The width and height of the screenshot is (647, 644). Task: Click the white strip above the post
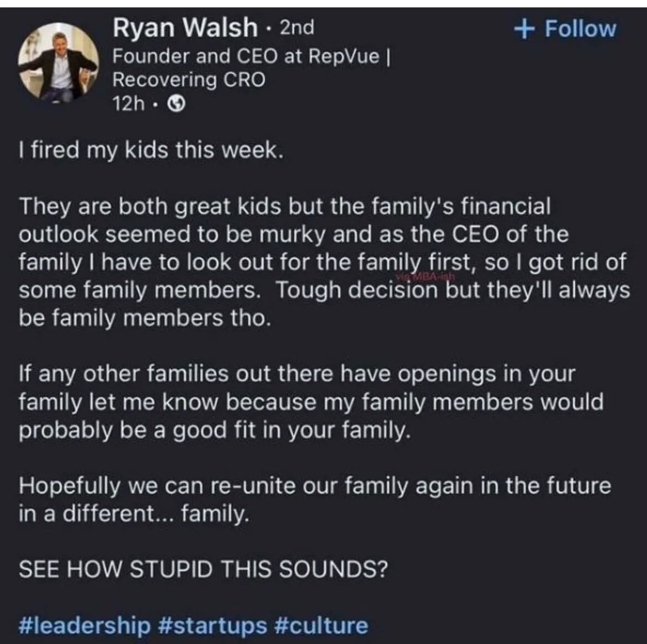coord(323,3)
